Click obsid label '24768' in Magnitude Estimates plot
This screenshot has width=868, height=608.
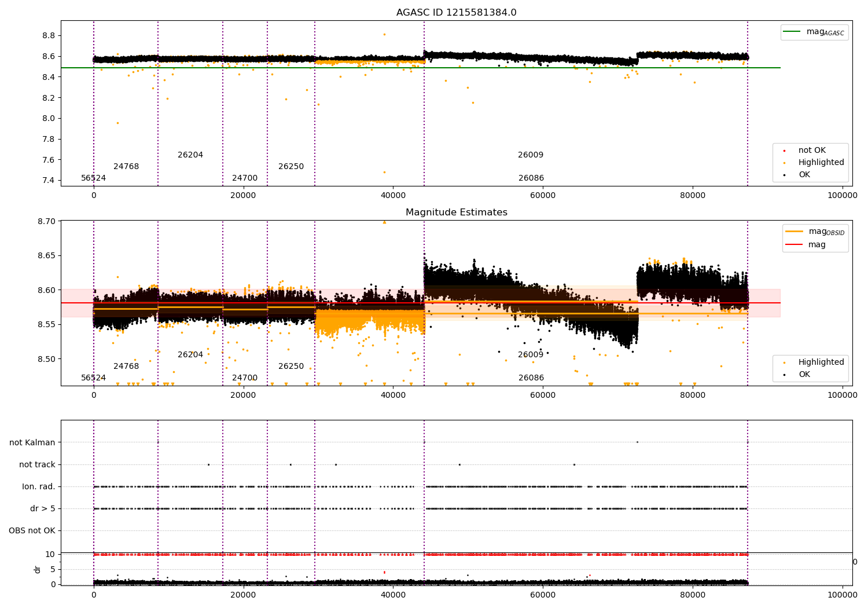(x=126, y=367)
